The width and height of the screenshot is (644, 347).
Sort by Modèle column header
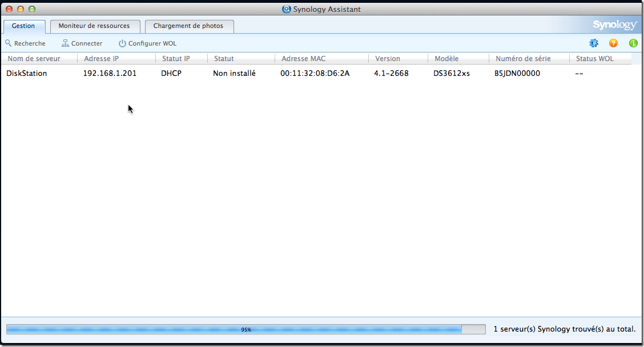click(x=458, y=59)
